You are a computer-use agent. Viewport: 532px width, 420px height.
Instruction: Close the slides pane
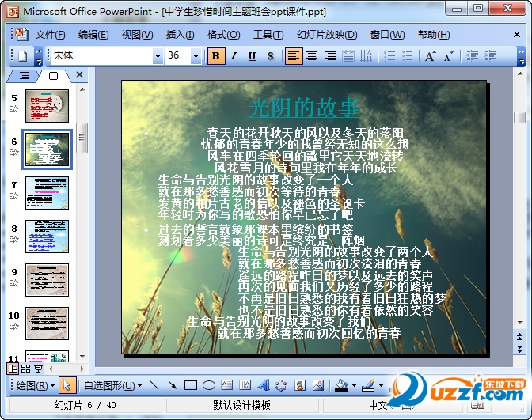coord(79,74)
